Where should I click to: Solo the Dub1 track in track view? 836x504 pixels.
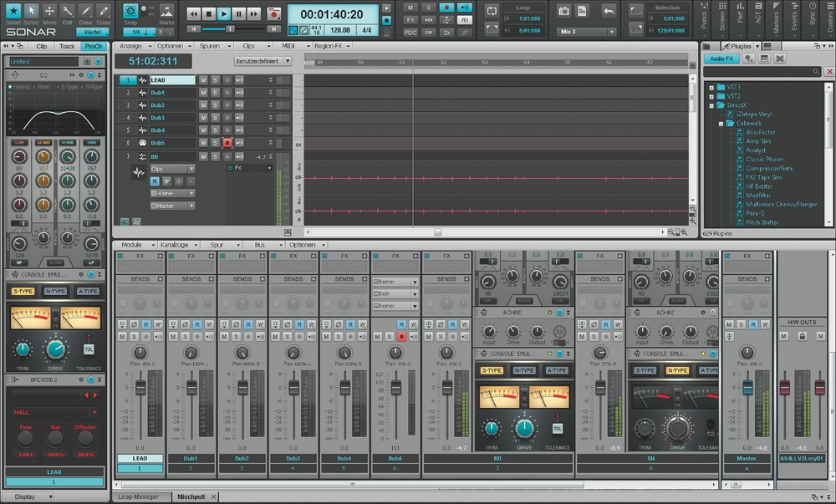(x=215, y=93)
